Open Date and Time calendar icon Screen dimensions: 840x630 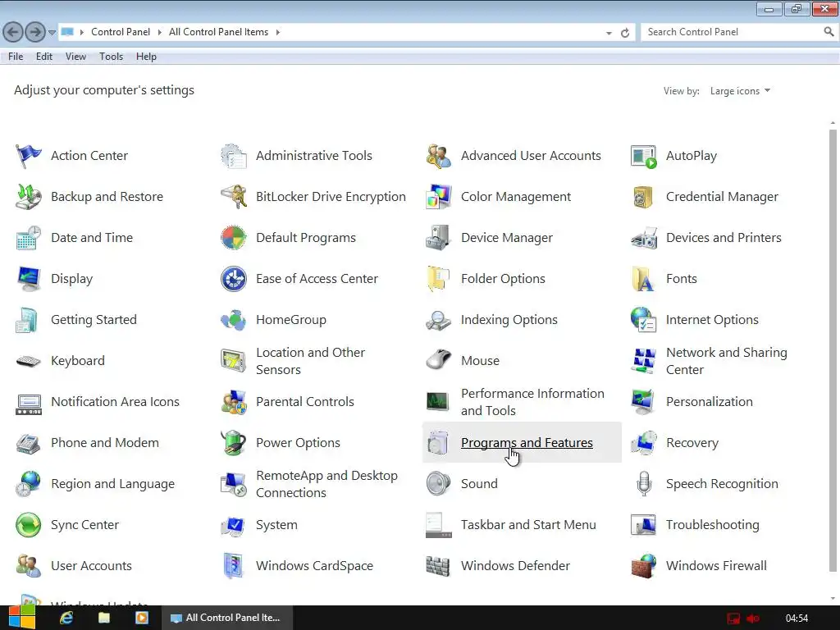pyautogui.click(x=28, y=238)
